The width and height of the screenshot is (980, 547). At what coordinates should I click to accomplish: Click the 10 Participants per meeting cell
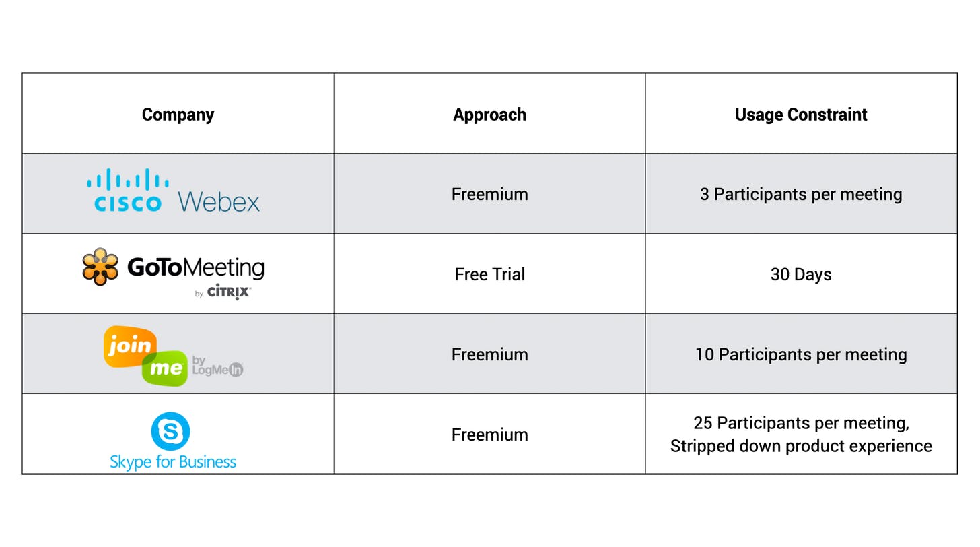coord(801,354)
